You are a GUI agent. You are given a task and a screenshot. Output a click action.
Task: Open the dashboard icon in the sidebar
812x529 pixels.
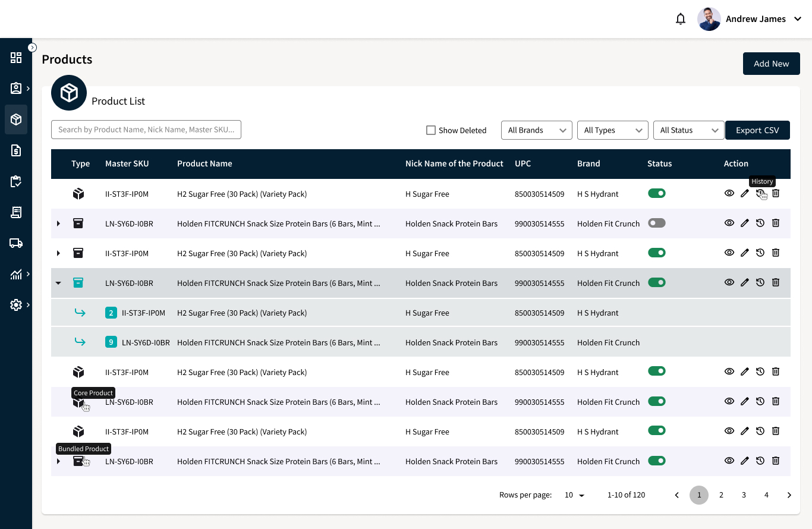click(16, 58)
